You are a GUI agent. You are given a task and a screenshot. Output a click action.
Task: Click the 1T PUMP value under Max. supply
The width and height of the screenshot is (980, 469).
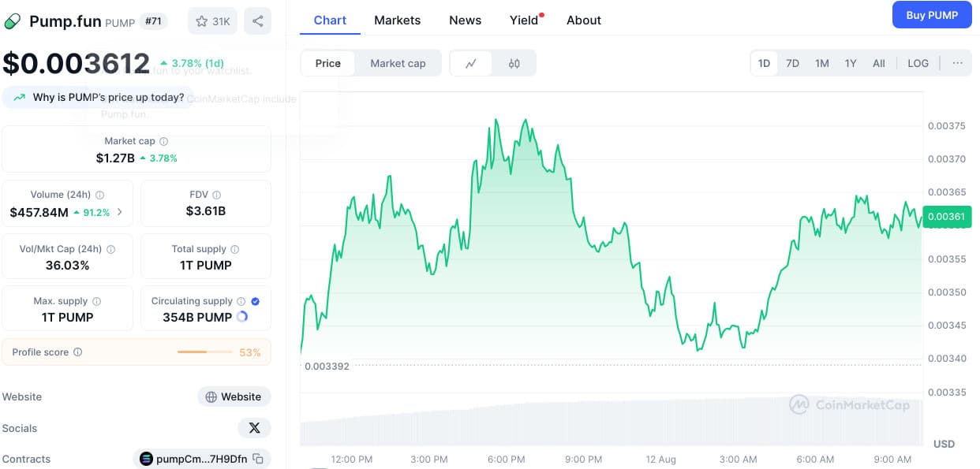68,317
